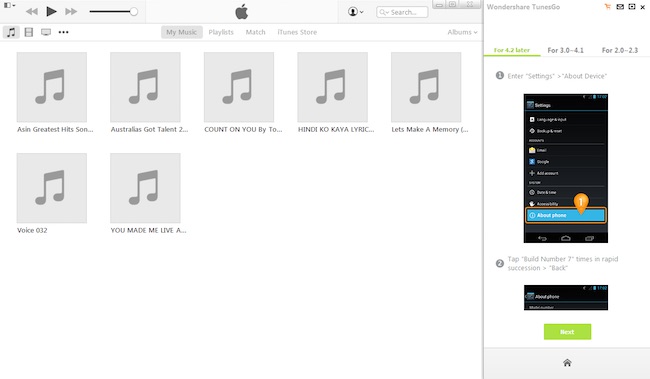Image resolution: width=650 pixels, height=379 pixels.
Task: Open Australias Got Talent album artwork
Action: [x=145, y=87]
